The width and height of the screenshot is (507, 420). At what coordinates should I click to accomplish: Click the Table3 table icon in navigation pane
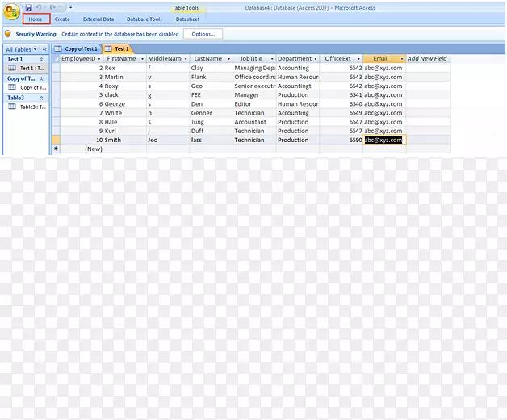(12, 107)
